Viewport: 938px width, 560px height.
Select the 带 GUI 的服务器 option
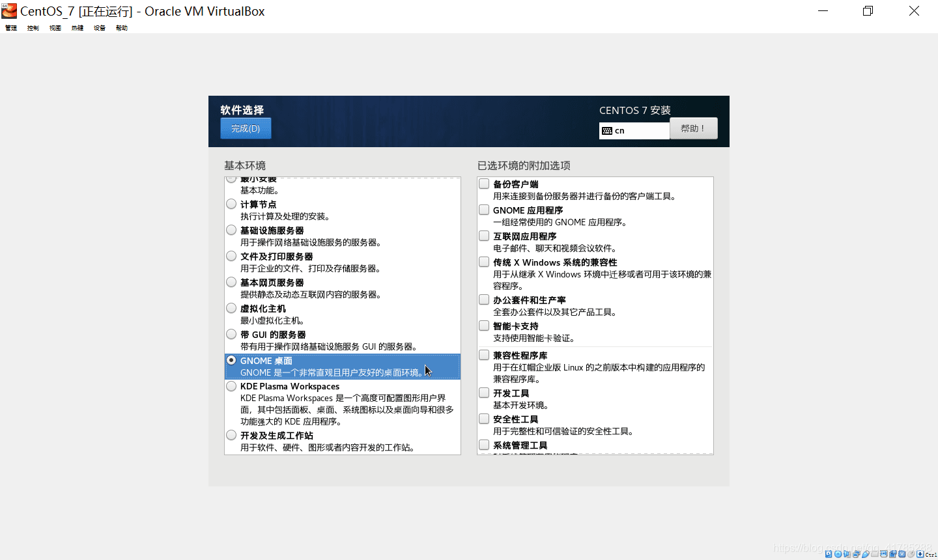231,334
